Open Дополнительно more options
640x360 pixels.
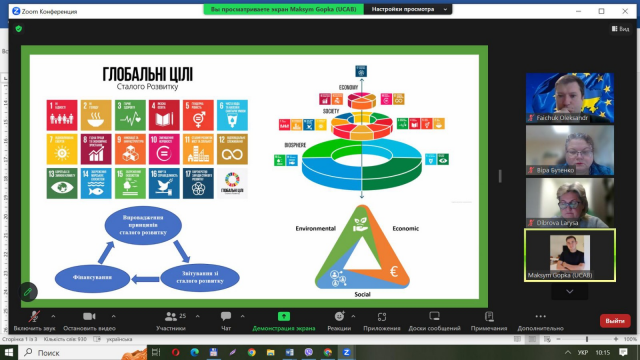[x=540, y=321]
